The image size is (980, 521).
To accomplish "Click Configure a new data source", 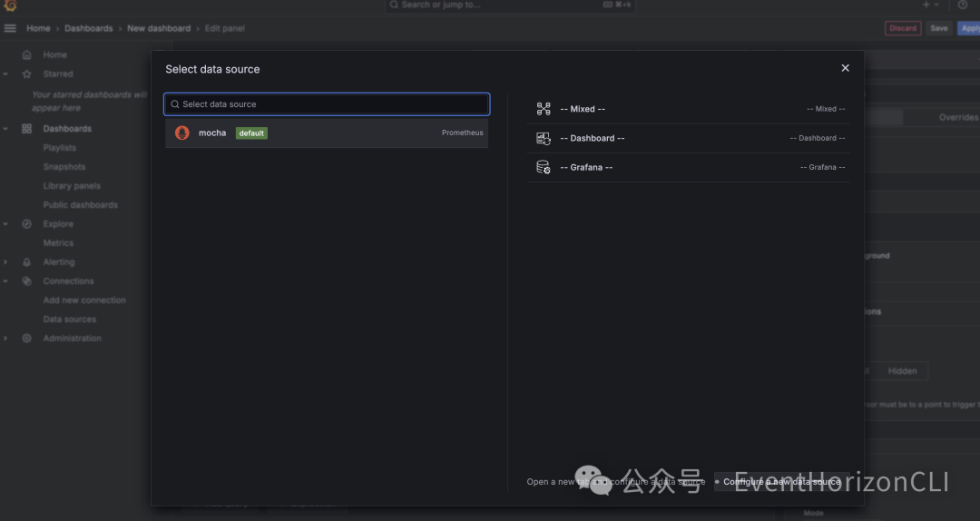I will tap(781, 482).
